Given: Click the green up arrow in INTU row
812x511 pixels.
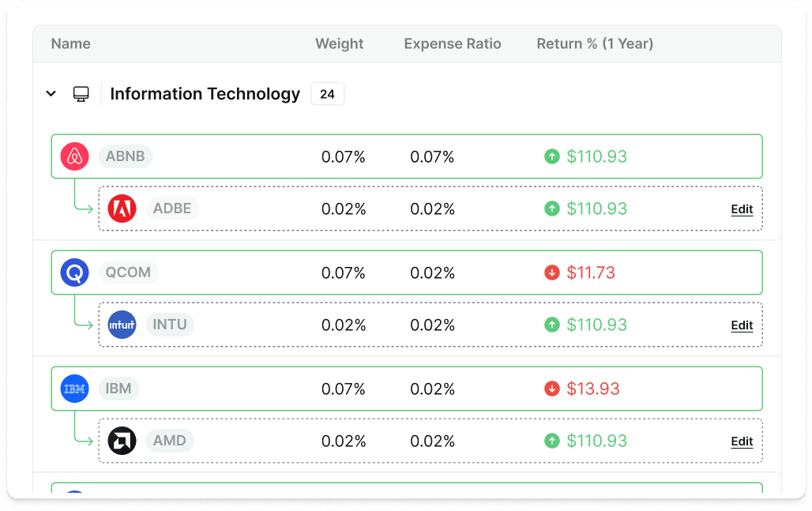Looking at the screenshot, I should 552,325.
